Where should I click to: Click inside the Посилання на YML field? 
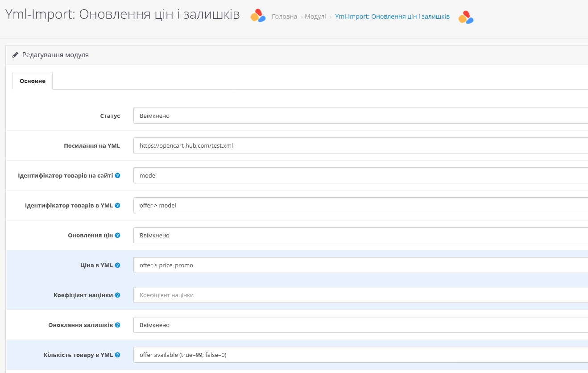312,145
